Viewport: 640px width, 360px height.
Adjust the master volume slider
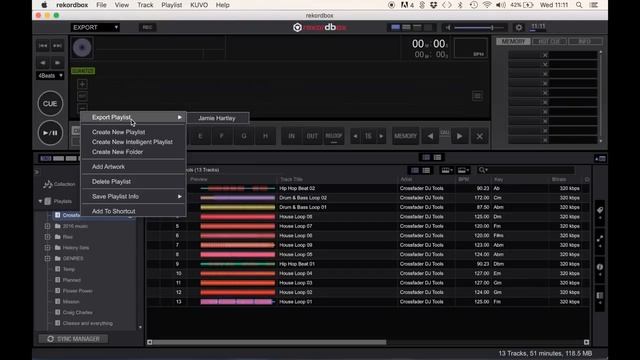click(480, 27)
